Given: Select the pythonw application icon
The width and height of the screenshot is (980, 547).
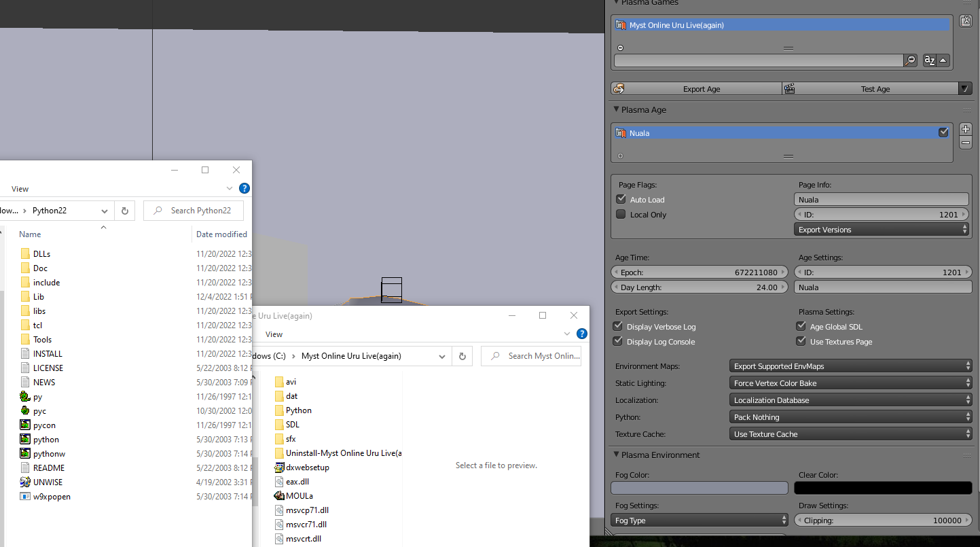Looking at the screenshot, I should click(25, 454).
